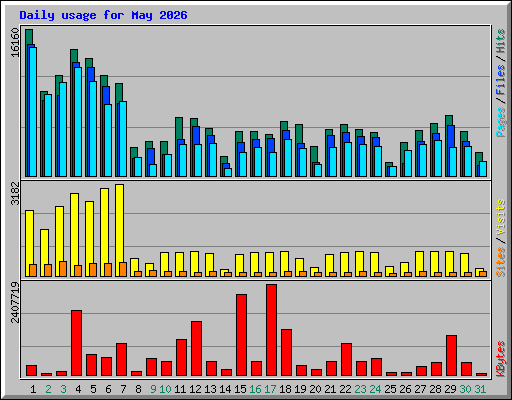Click day 15 on the date axis
This screenshot has width=512, height=400.
click(240, 389)
